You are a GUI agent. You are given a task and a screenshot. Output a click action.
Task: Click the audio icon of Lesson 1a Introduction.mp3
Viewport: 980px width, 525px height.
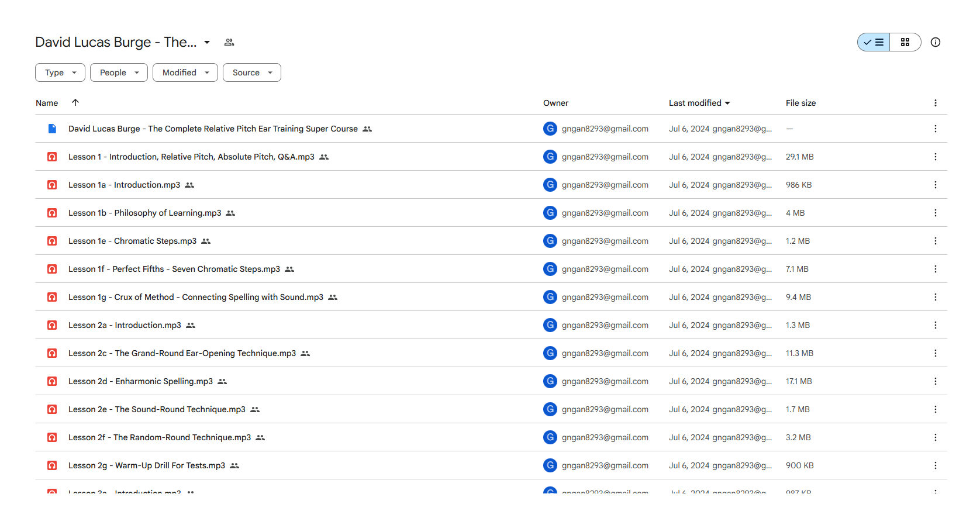52,185
